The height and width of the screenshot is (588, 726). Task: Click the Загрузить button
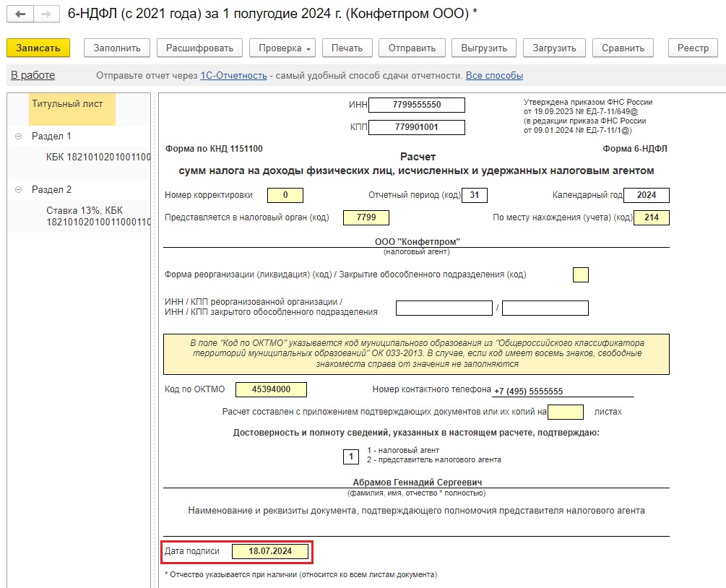(554, 48)
